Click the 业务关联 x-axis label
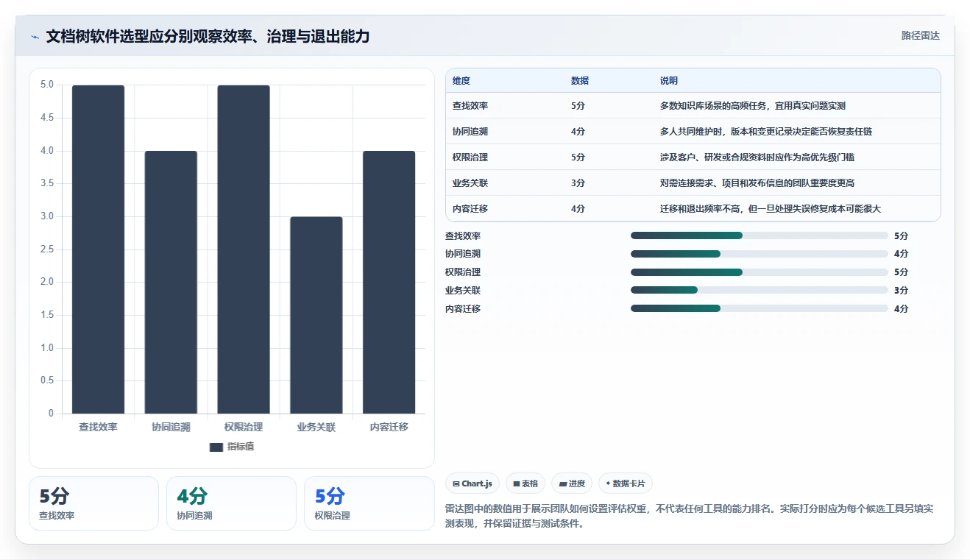The width and height of the screenshot is (970, 560). [x=316, y=427]
